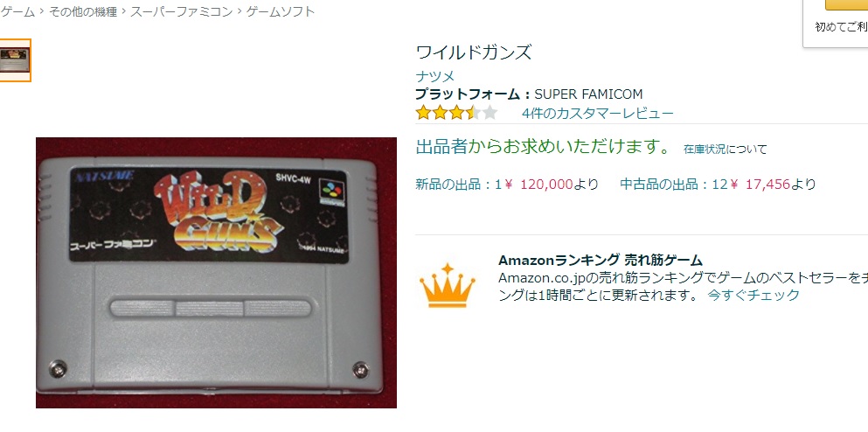Click the 初めてご利 popup text

[842, 26]
